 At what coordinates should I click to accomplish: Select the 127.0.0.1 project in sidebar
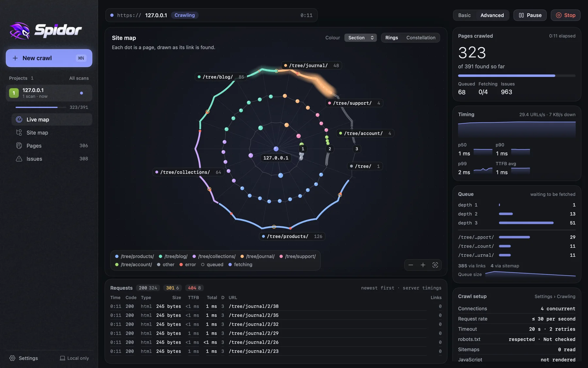pyautogui.click(x=49, y=93)
